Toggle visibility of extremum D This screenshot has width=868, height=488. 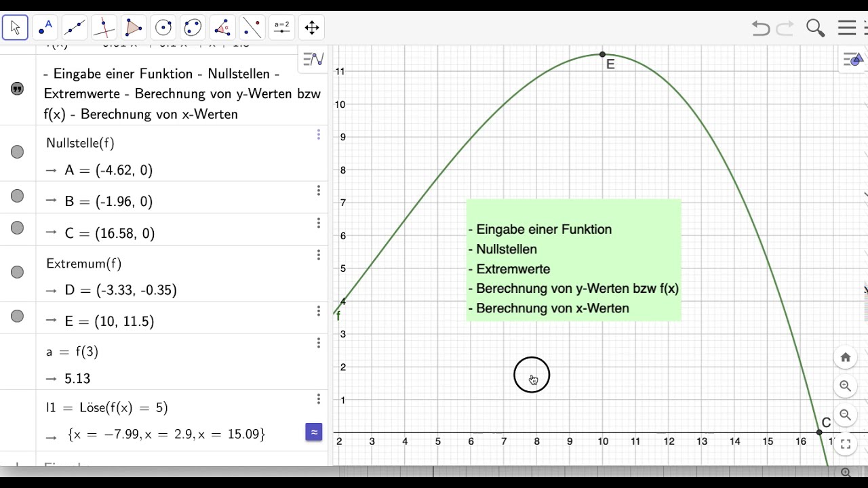(x=18, y=272)
